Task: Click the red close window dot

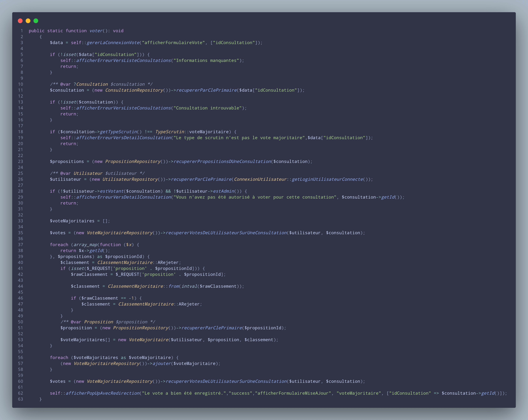Action: 20,21
